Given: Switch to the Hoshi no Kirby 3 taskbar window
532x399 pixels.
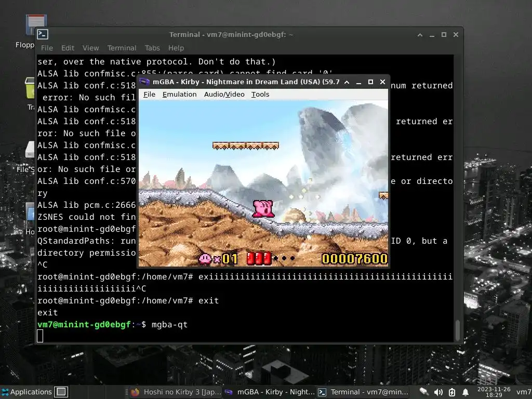Looking at the screenshot, I should click(176, 392).
